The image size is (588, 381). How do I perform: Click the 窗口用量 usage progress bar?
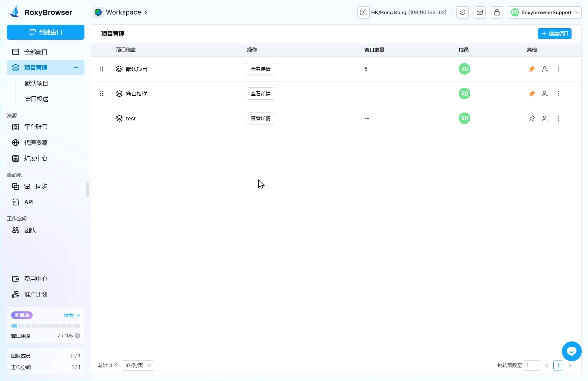click(46, 326)
